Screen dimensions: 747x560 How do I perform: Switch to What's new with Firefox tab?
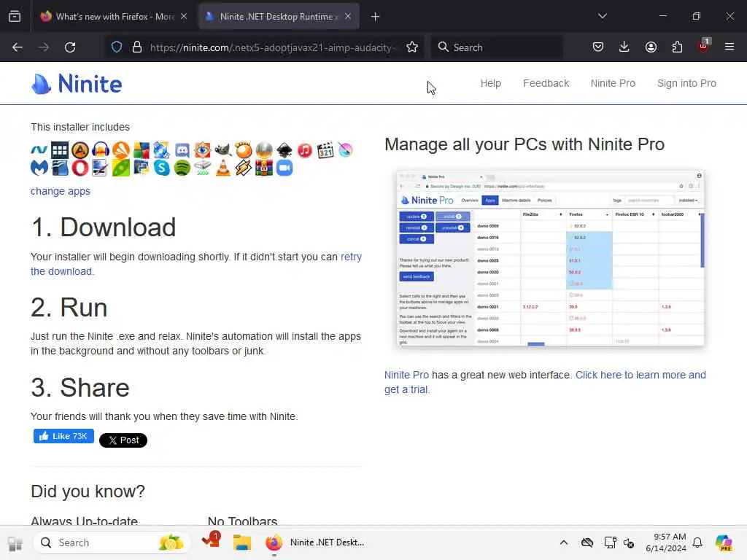point(113,17)
